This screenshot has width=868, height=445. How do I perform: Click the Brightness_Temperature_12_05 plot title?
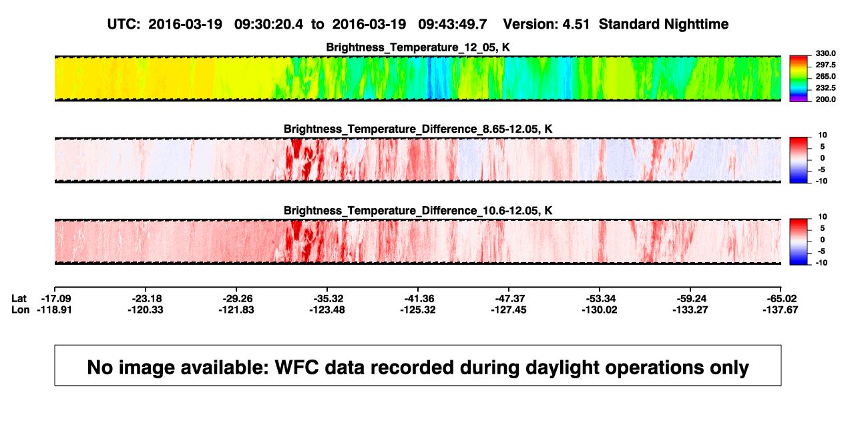tap(418, 47)
